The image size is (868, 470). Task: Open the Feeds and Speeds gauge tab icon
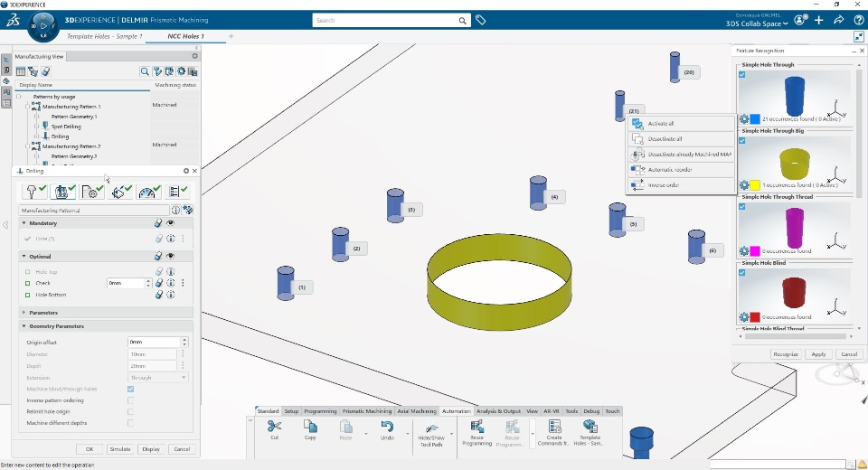[x=149, y=192]
